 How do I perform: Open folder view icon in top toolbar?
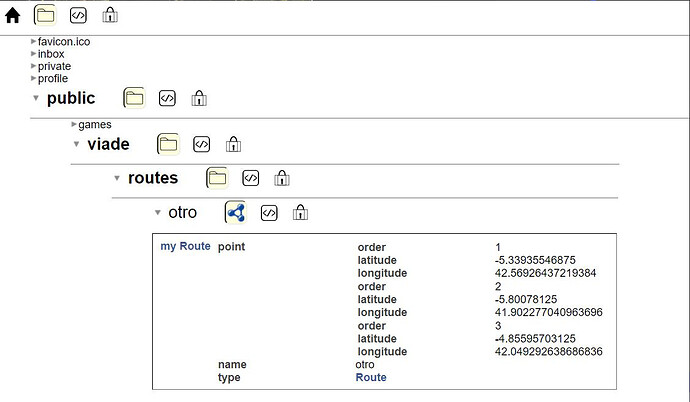tap(45, 15)
